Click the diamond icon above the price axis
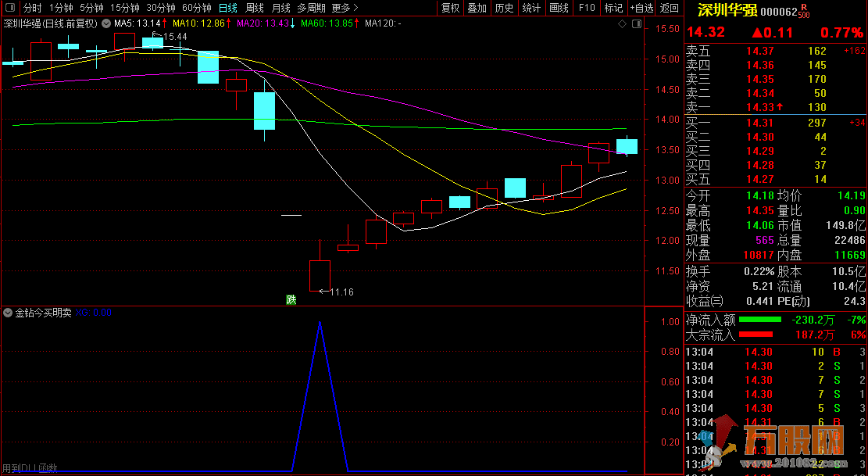The height and width of the screenshot is (476, 868). tap(622, 23)
